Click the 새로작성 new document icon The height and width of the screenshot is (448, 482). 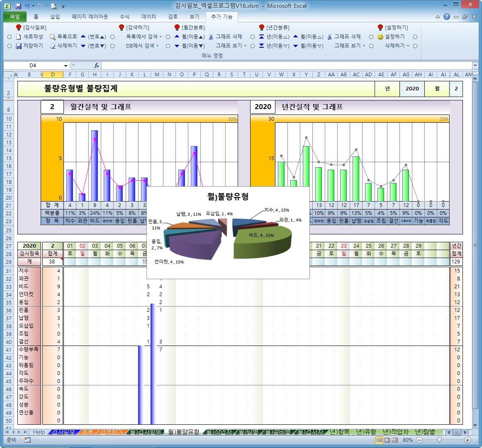[x=18, y=37]
